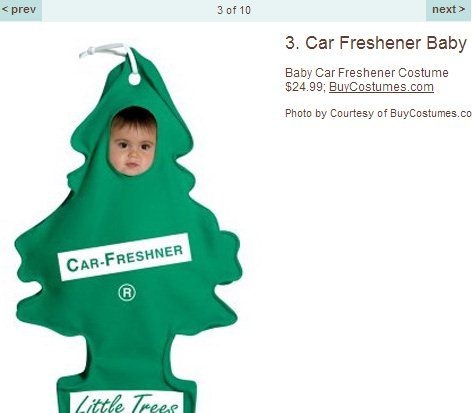Go to the previous slide with prev
Viewport: 472px width, 413px height.
tap(21, 10)
